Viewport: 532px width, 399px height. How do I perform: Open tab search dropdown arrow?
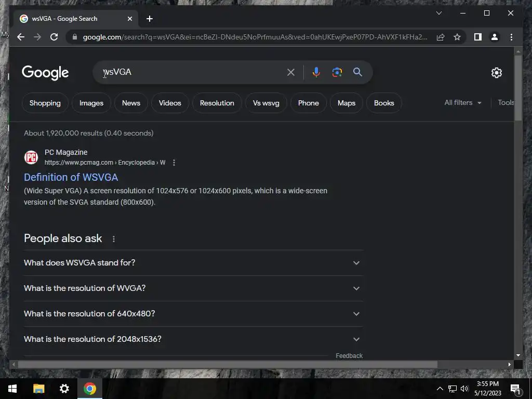tap(438, 13)
